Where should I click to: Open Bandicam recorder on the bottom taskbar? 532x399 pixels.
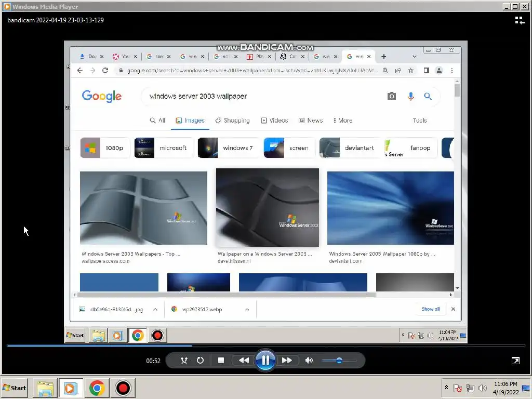123,388
